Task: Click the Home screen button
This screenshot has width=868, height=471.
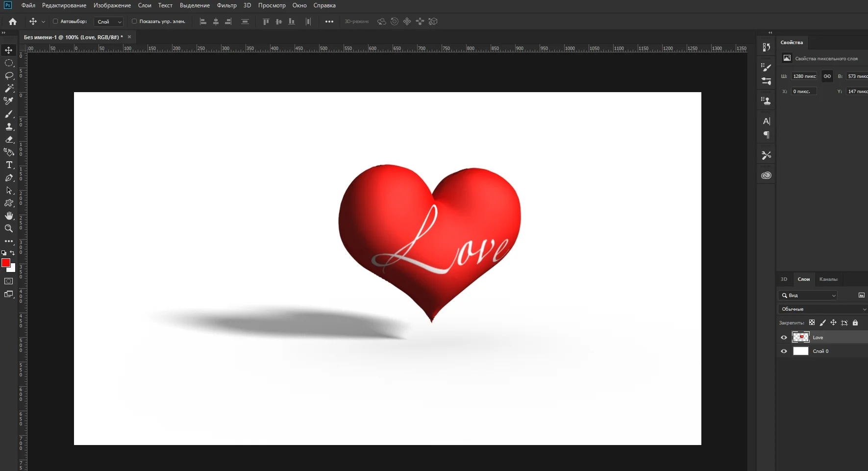Action: pos(12,22)
